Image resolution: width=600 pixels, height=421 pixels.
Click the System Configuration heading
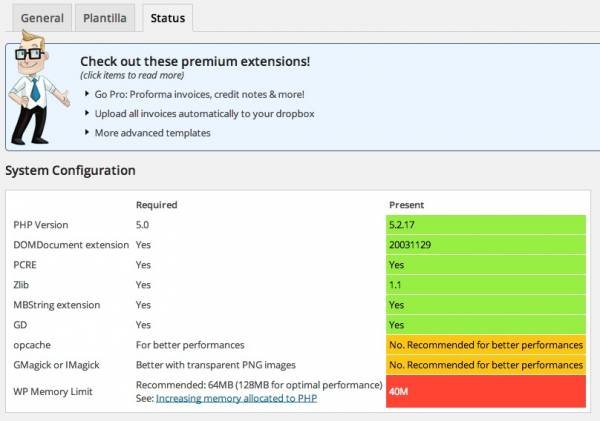tap(70, 170)
